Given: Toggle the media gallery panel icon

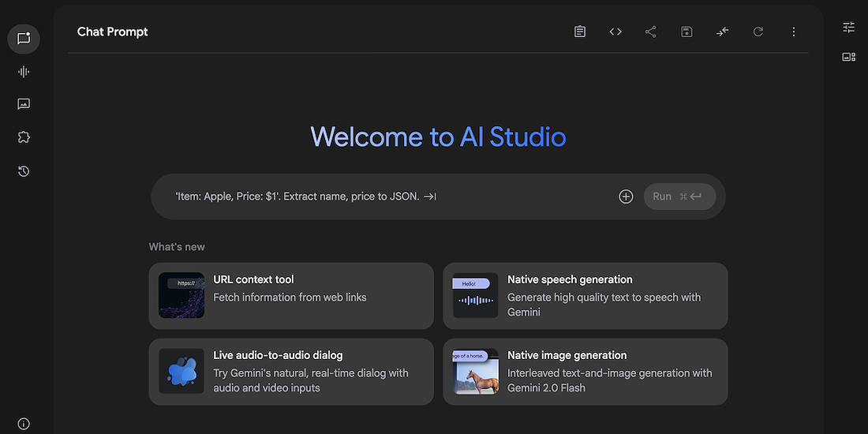Looking at the screenshot, I should coord(849,57).
